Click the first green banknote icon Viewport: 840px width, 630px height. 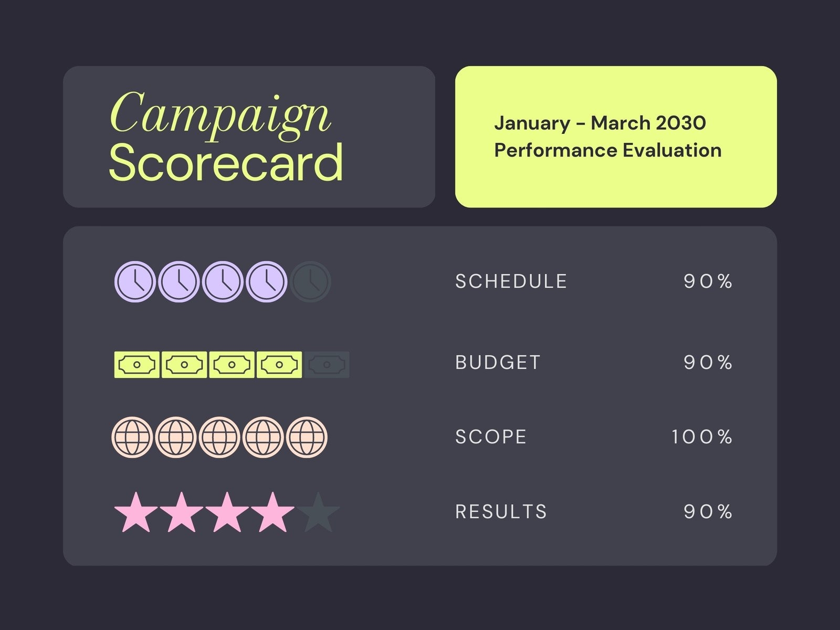click(137, 364)
